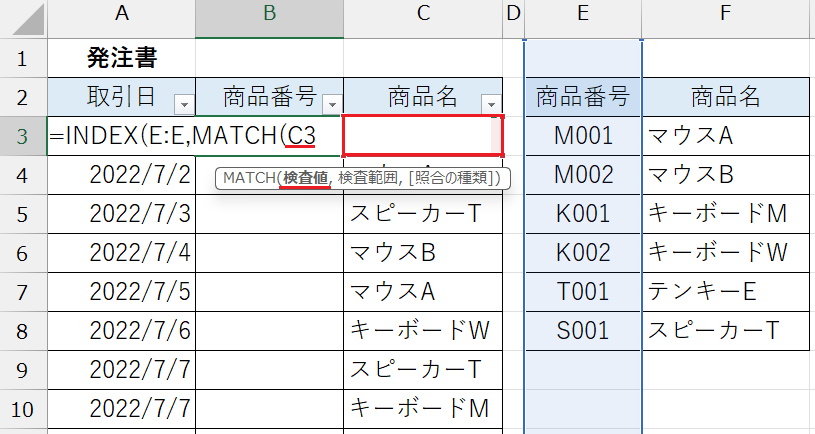This screenshot has height=434, width=815.
Task: Select スピーカーT in row 5 of column C
Action: (x=423, y=214)
